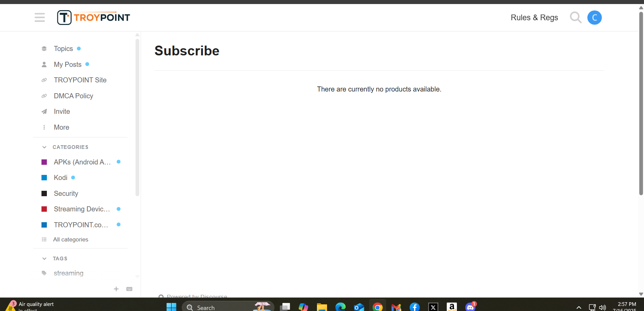644x311 pixels.
Task: Collapse the Tags section
Action: click(x=44, y=259)
